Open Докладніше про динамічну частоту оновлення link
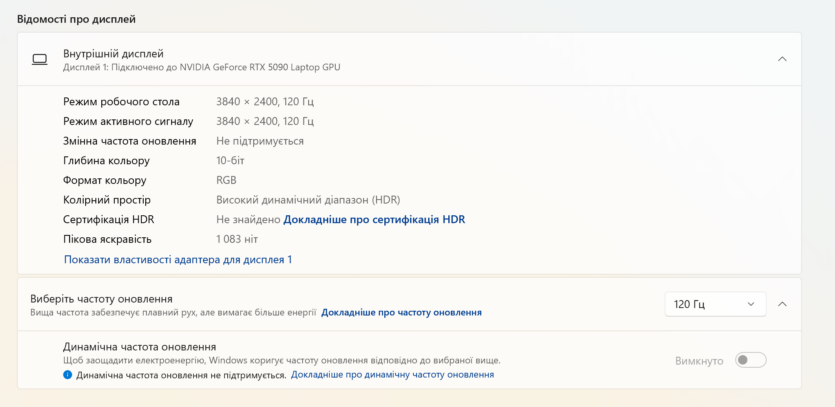835x407 pixels. pyautogui.click(x=392, y=375)
